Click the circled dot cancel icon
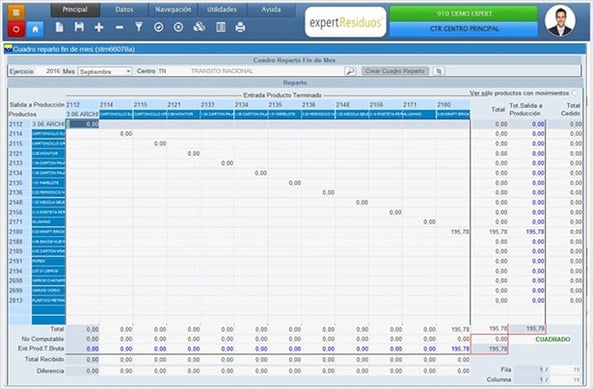Viewport: 593px width, 389px height. pyautogui.click(x=179, y=27)
